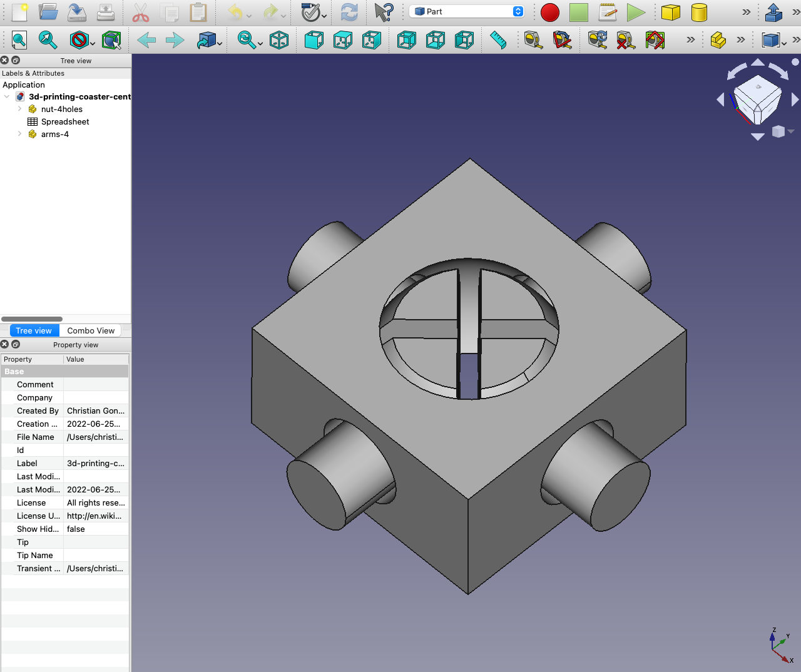Click the yellow stepped blocks icon
Viewport: 801px width, 672px height.
pyautogui.click(x=718, y=41)
